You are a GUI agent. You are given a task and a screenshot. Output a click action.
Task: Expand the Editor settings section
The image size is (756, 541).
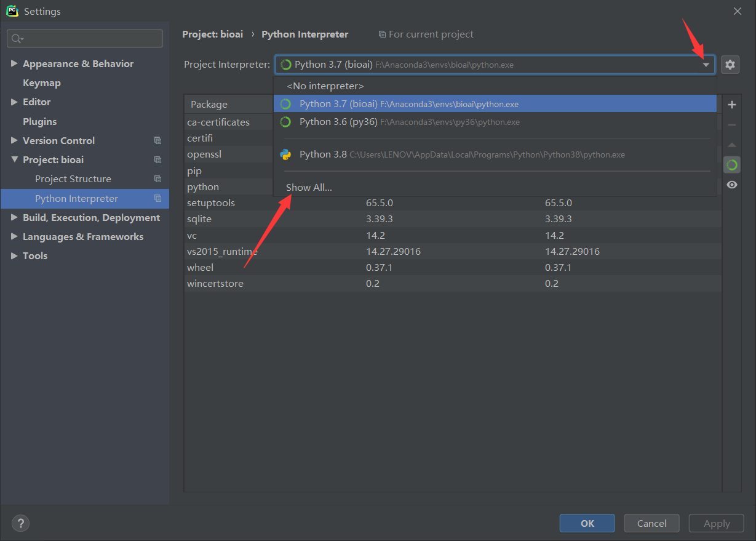[14, 102]
